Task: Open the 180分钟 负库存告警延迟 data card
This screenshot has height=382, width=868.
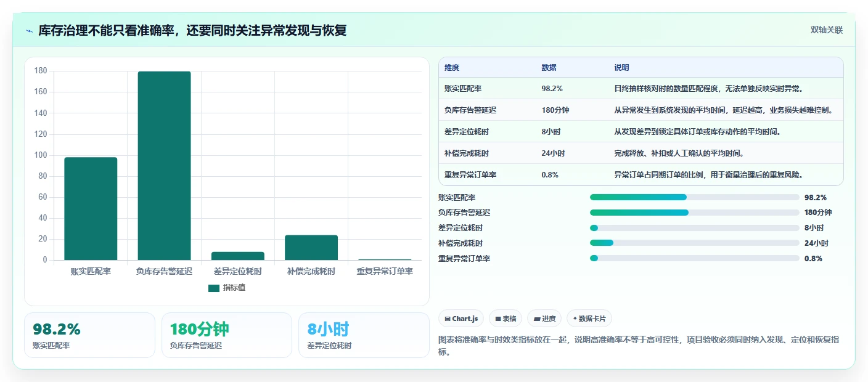Action: pos(227,335)
